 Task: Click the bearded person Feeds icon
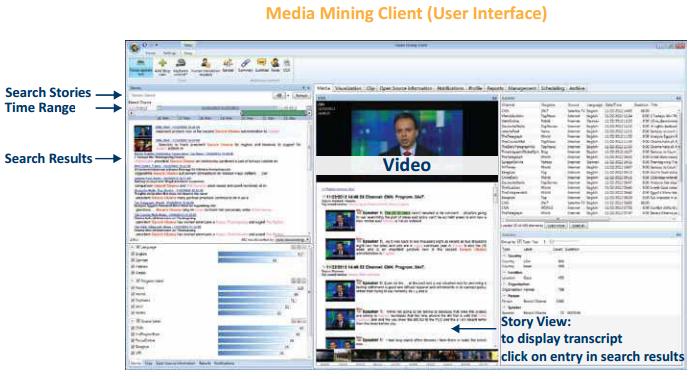click(x=275, y=63)
